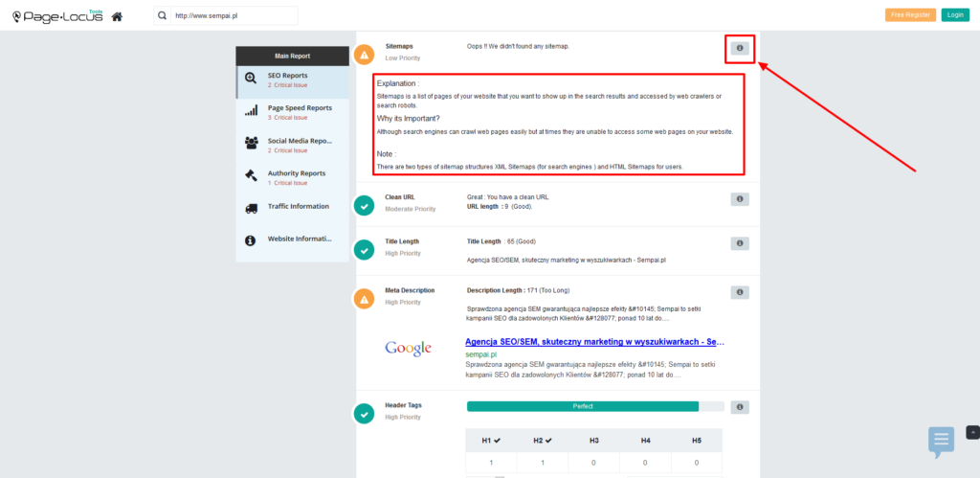Show info for Meta Description row
The width and height of the screenshot is (980, 478).
click(x=740, y=292)
